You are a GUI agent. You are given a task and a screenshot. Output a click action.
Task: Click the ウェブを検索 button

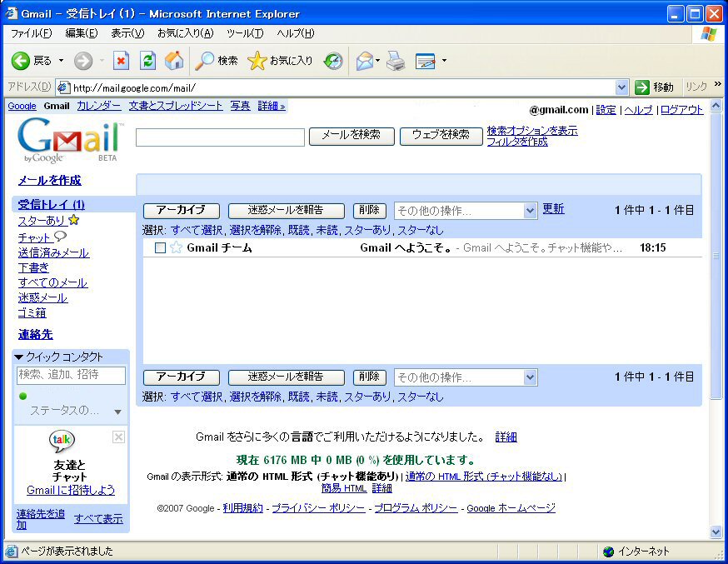coord(441,136)
